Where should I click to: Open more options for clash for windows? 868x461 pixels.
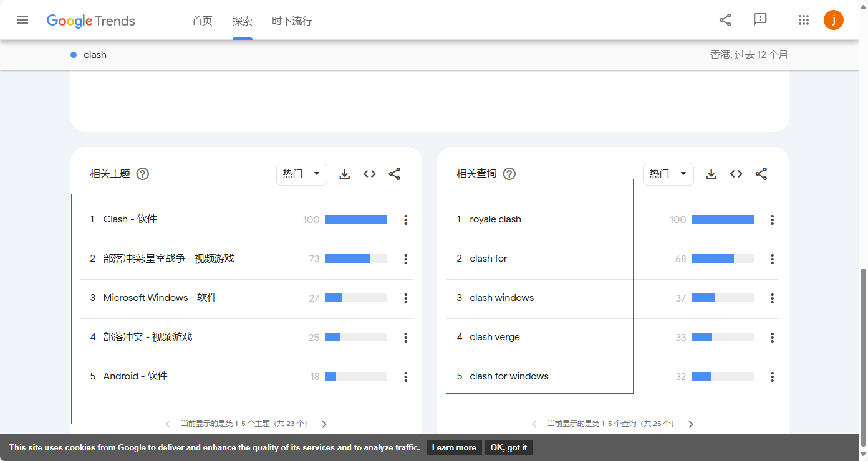pyautogui.click(x=773, y=377)
